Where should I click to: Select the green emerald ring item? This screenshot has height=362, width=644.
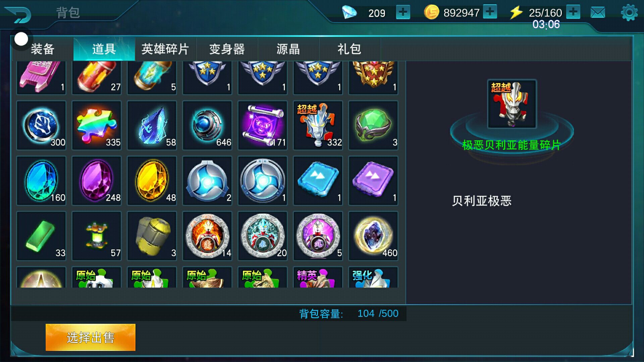[373, 125]
